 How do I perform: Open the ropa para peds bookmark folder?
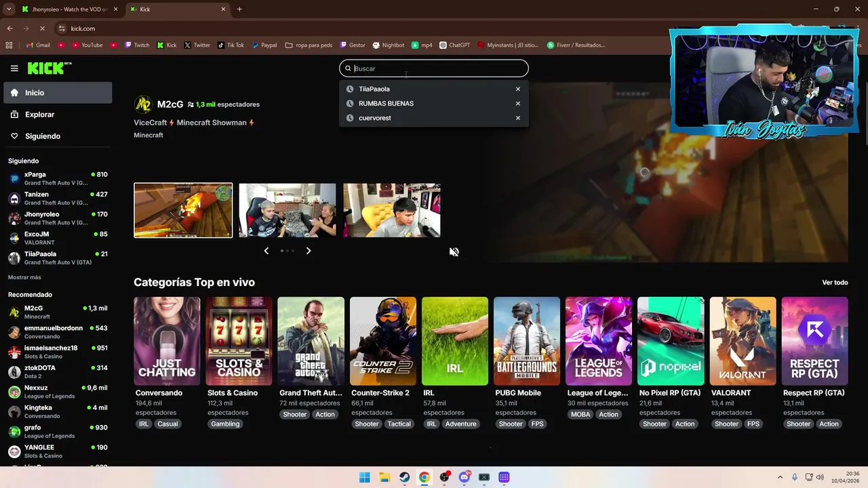point(309,45)
